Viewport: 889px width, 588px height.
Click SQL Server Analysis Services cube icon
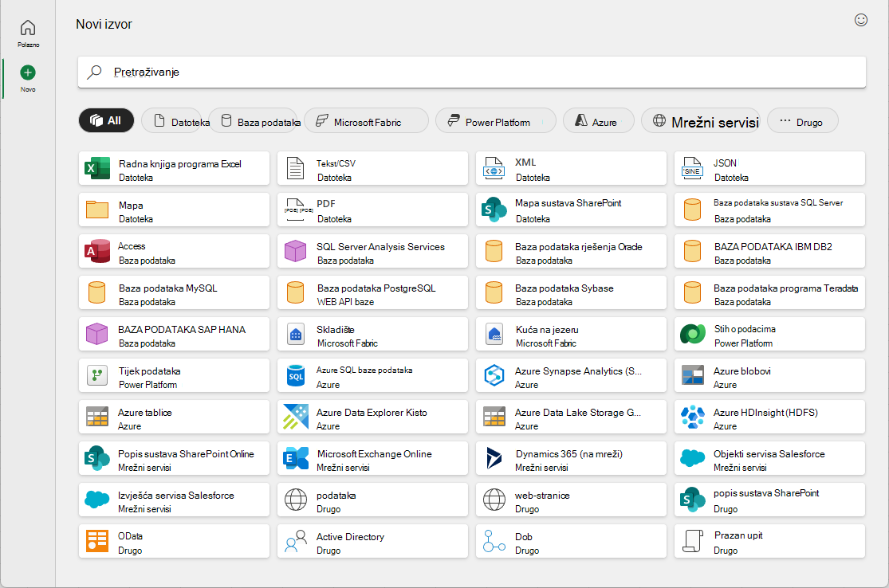295,251
